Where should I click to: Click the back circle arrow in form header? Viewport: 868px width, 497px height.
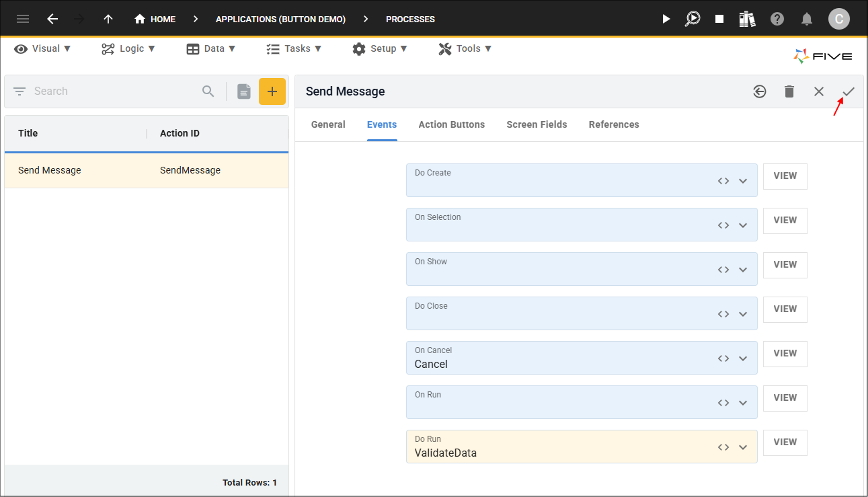point(760,91)
